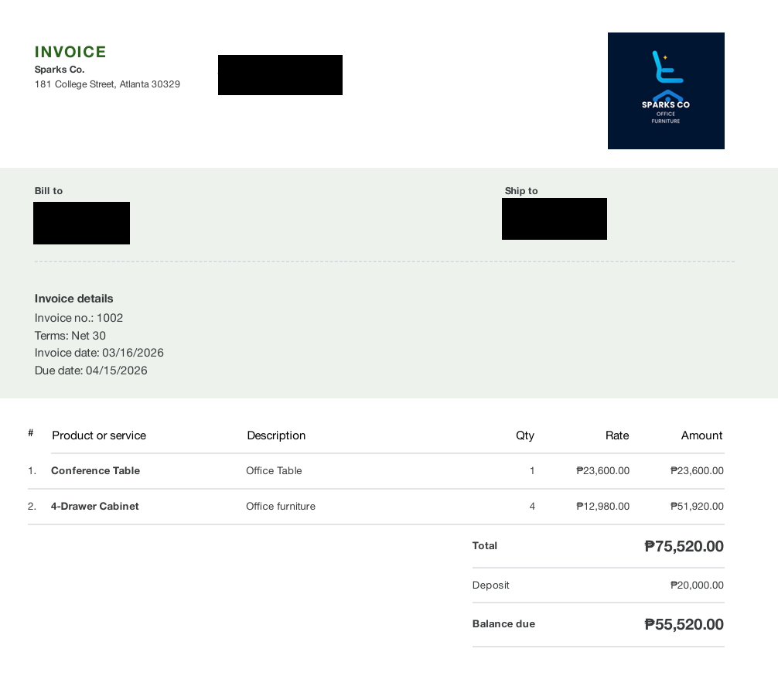Click the Rate column header
The width and height of the screenshot is (778, 700).
tap(617, 435)
